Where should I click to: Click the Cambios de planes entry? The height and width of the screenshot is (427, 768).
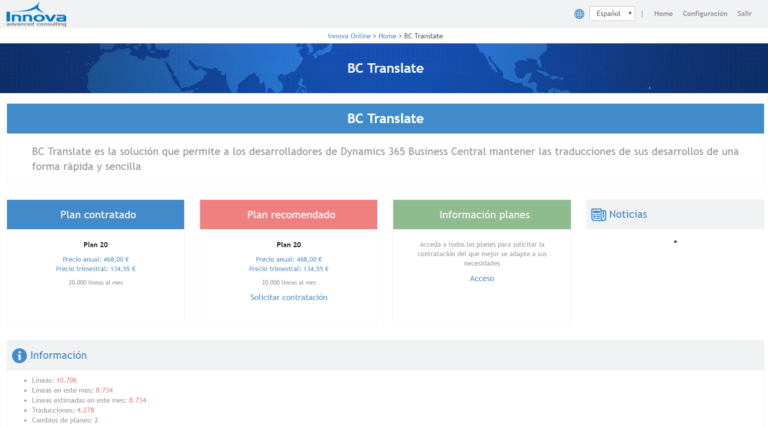[x=65, y=420]
